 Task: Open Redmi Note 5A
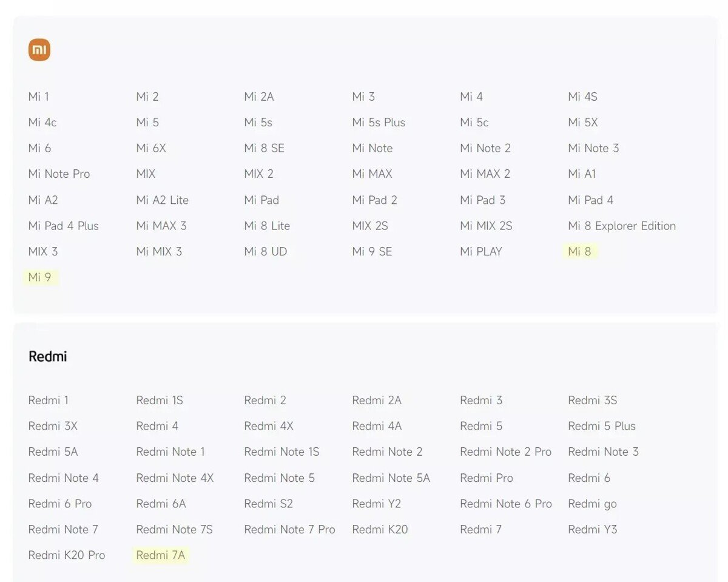[x=391, y=478]
